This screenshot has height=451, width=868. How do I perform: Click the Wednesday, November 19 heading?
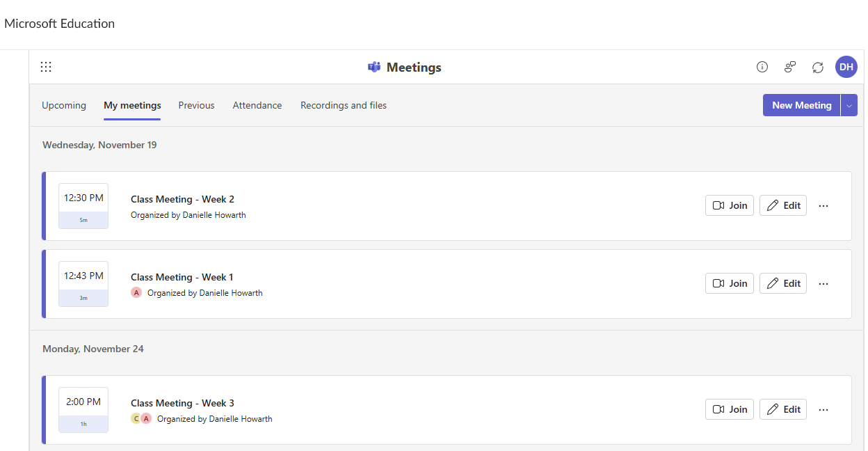[x=99, y=145]
